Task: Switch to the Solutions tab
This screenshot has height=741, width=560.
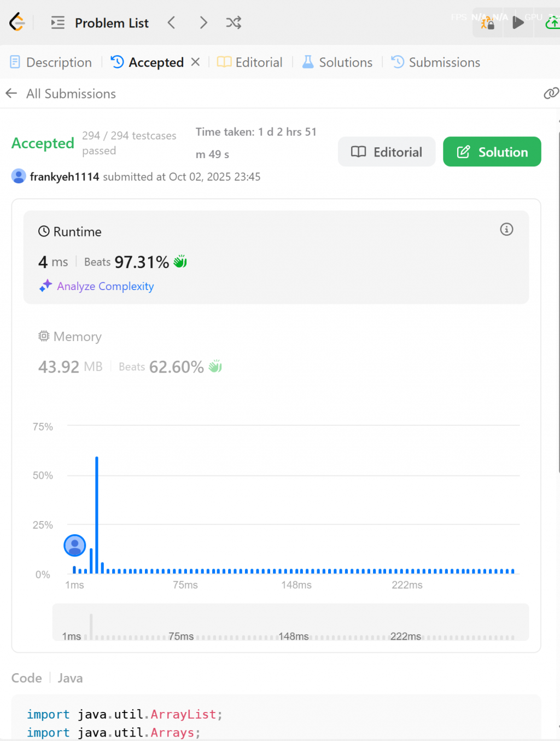Action: tap(337, 62)
